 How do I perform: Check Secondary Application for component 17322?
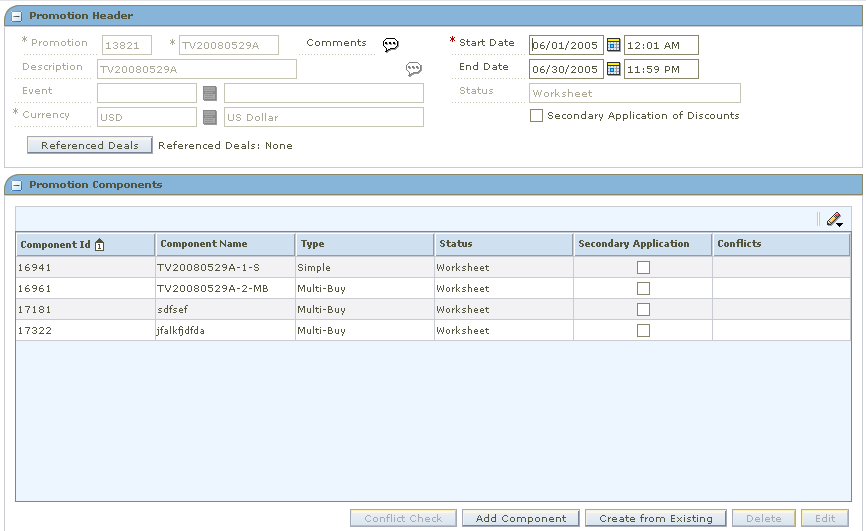[643, 330]
